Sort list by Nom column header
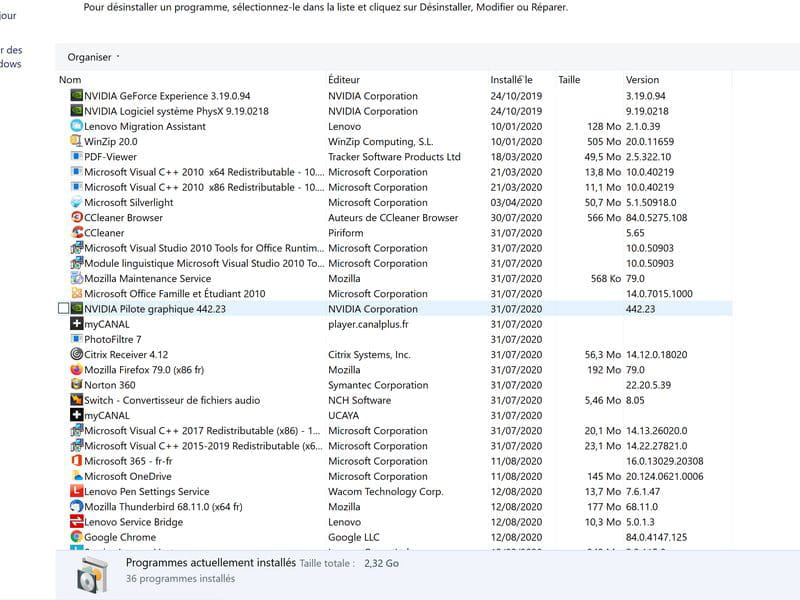Image resolution: width=800 pixels, height=600 pixels. click(x=70, y=80)
